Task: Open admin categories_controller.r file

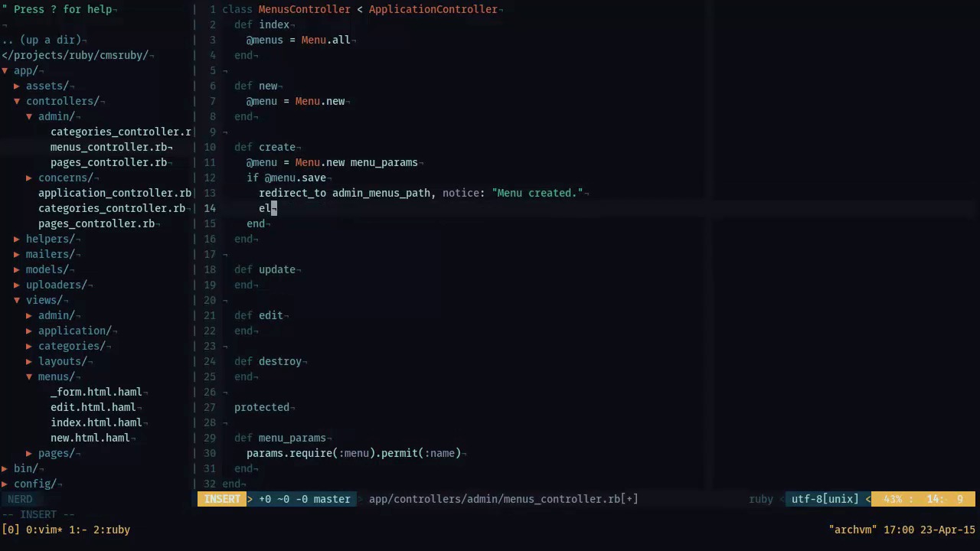Action: click(x=121, y=132)
